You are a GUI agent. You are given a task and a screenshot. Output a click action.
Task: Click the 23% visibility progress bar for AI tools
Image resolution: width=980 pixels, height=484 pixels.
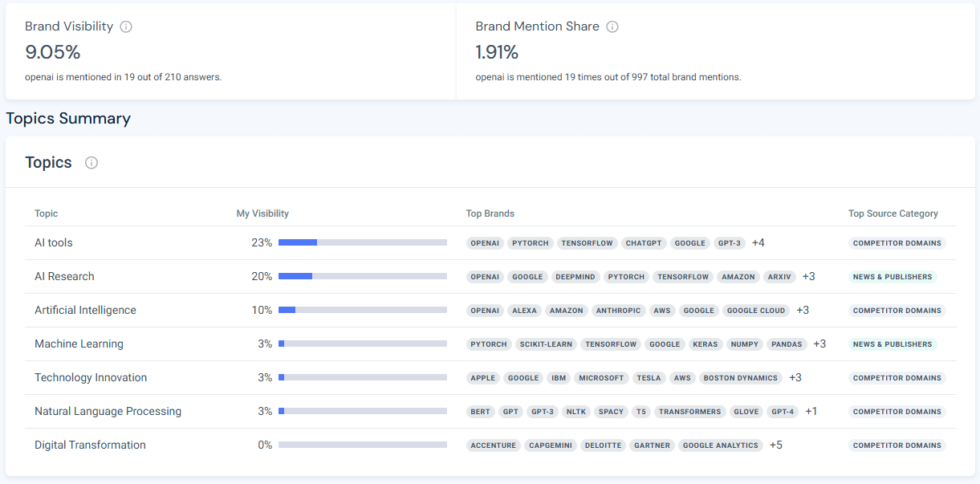(361, 242)
